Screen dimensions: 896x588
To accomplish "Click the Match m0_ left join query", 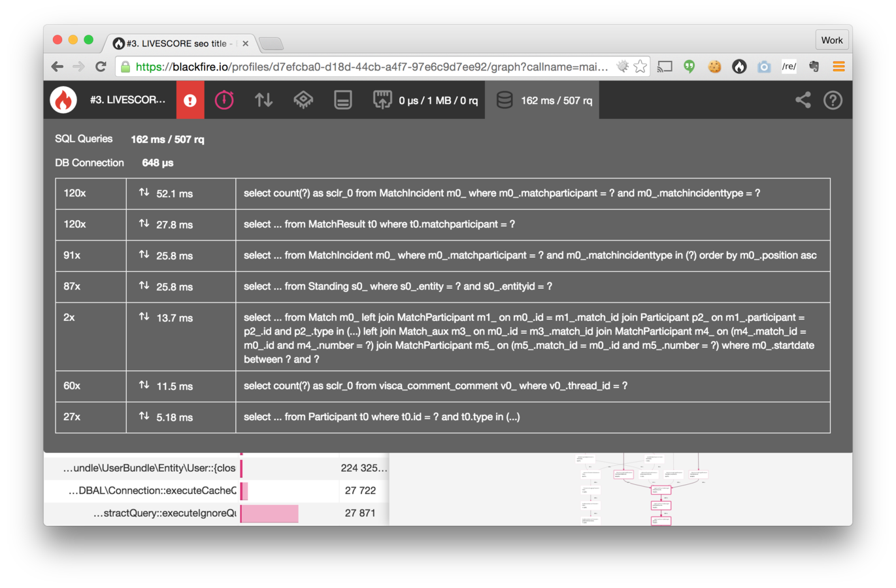I will pyautogui.click(x=529, y=338).
